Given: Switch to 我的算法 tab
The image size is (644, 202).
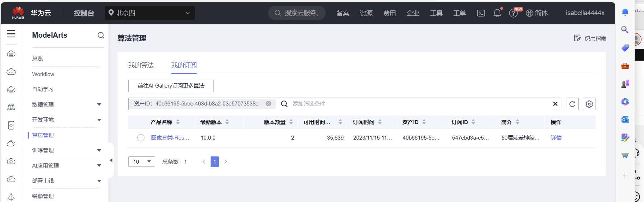Looking at the screenshot, I should [x=141, y=65].
